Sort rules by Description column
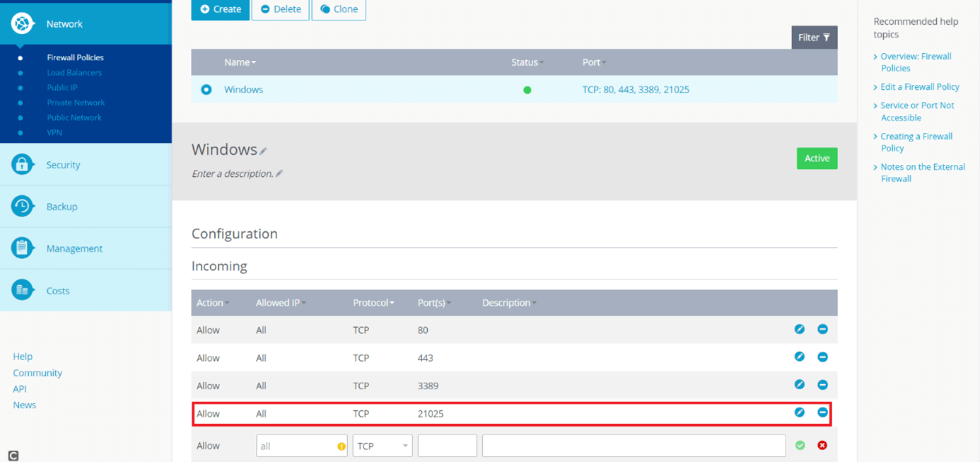This screenshot has height=462, width=980. coord(509,303)
